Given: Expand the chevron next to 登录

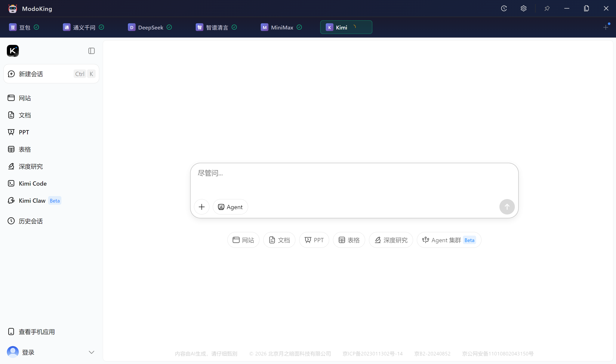Looking at the screenshot, I should point(91,352).
